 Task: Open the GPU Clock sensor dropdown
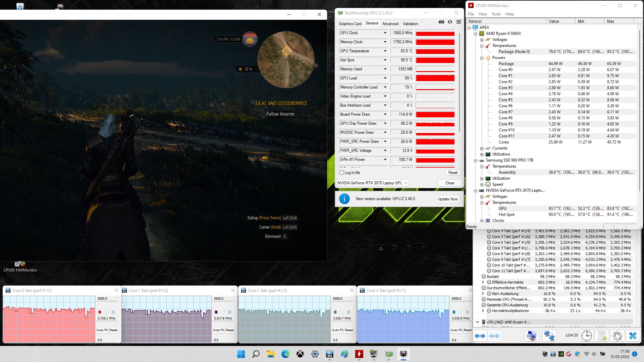coord(385,33)
